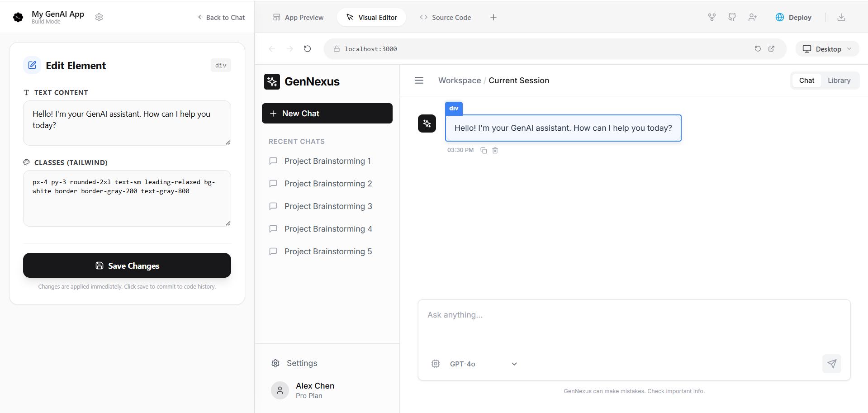Image resolution: width=868 pixels, height=413 pixels.
Task: Open the GitHub integration icon
Action: 732,17
